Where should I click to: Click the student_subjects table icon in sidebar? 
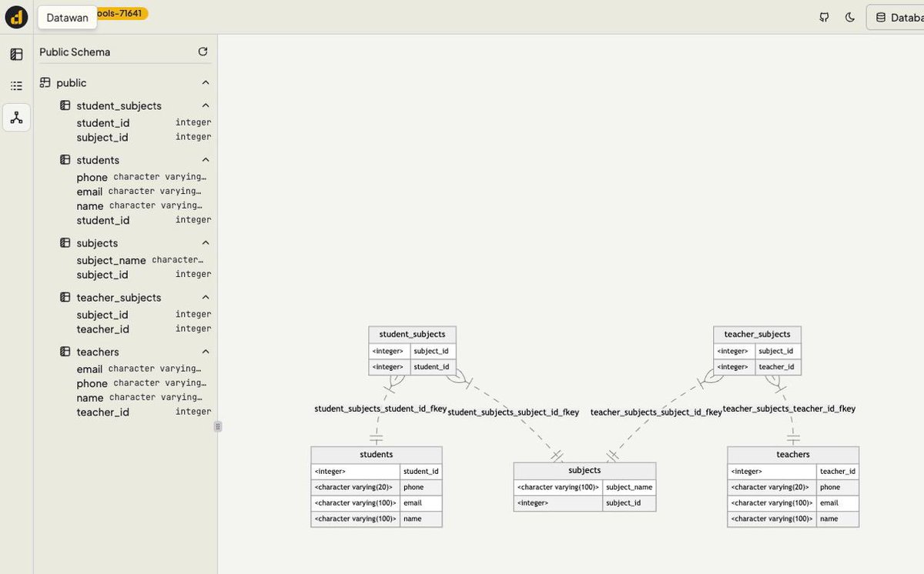point(65,105)
